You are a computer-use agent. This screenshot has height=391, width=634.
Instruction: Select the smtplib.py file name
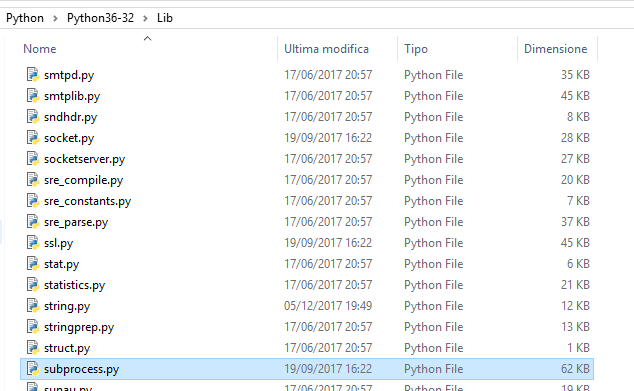pos(72,96)
